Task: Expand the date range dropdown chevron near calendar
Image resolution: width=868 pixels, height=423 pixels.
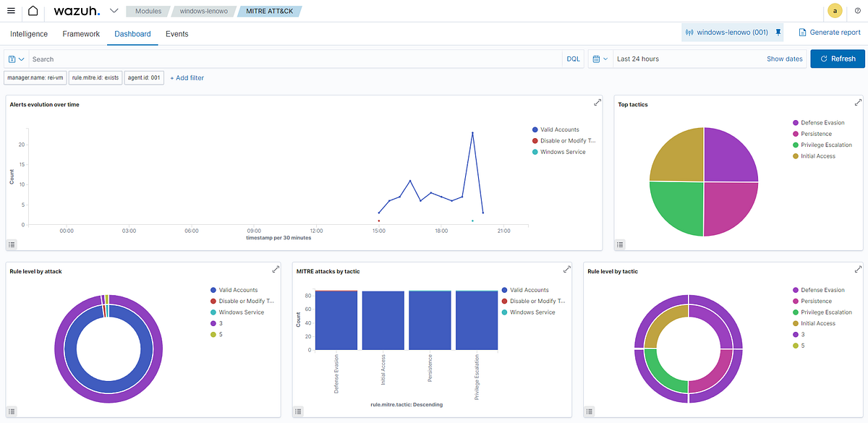Action: 606,59
